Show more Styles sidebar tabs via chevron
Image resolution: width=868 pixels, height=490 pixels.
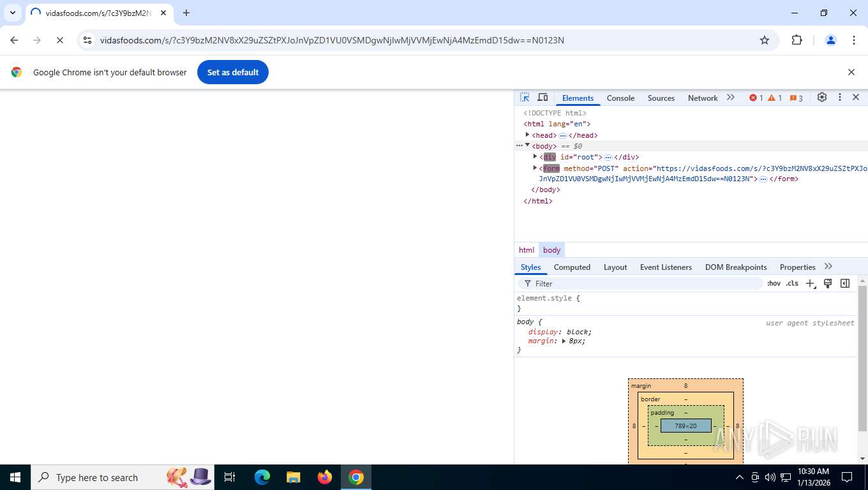828,267
